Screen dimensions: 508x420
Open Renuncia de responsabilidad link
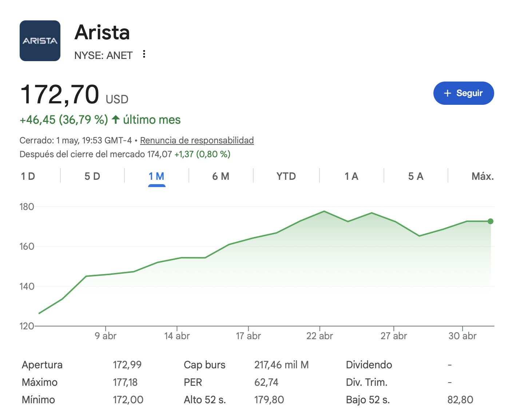click(x=197, y=140)
